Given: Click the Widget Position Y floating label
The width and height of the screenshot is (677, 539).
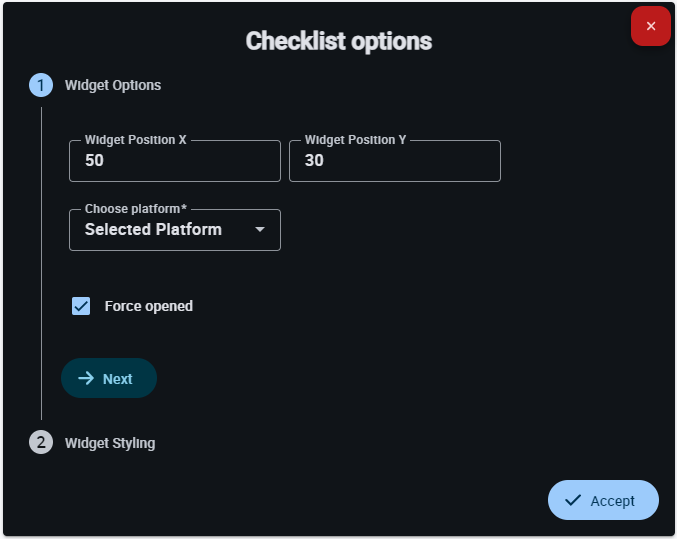Looking at the screenshot, I should (x=355, y=140).
